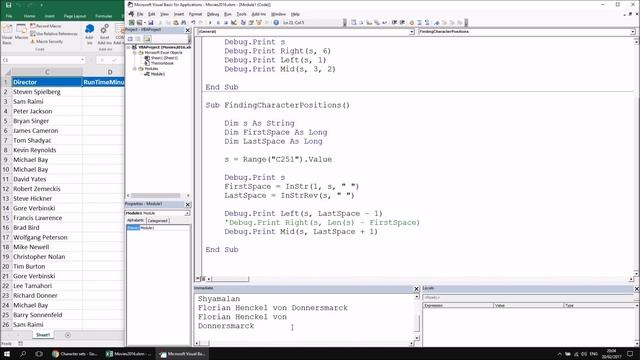Select the Sheet1 worksheet tab

tap(43, 335)
